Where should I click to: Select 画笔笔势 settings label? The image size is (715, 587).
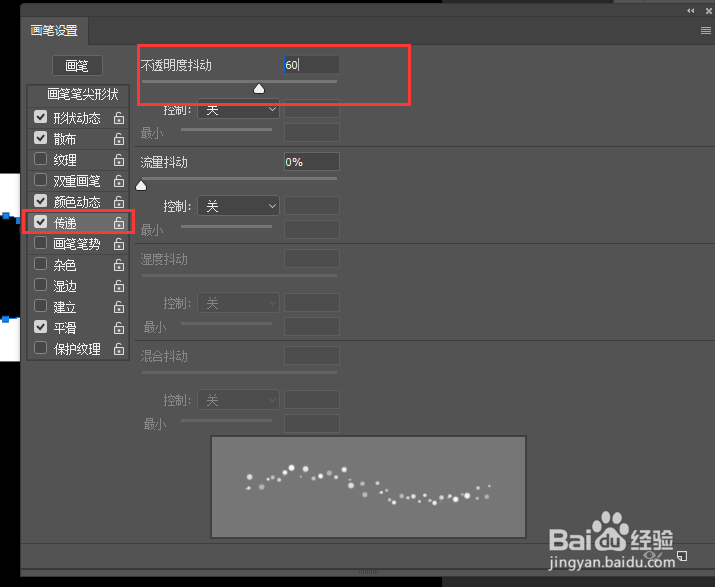point(77,244)
